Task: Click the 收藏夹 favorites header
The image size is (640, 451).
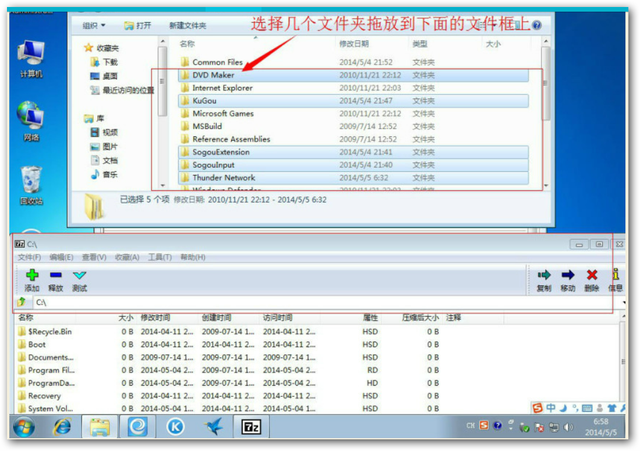Action: click(102, 48)
